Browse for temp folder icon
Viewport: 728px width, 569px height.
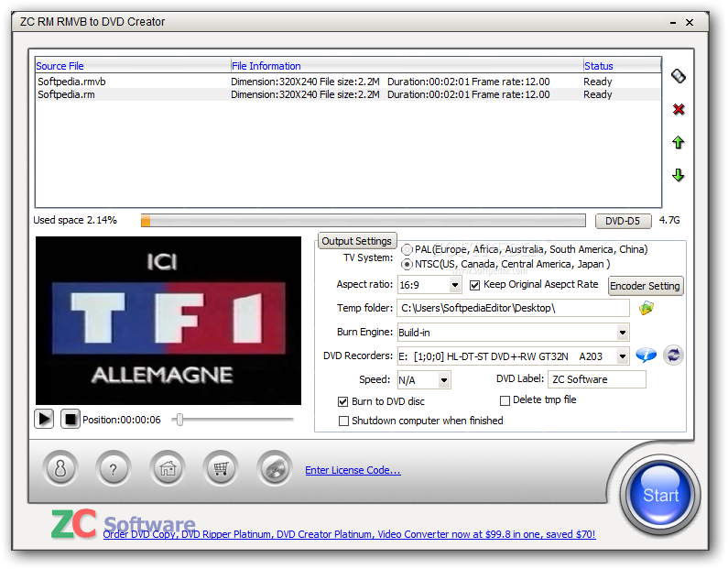coord(647,308)
